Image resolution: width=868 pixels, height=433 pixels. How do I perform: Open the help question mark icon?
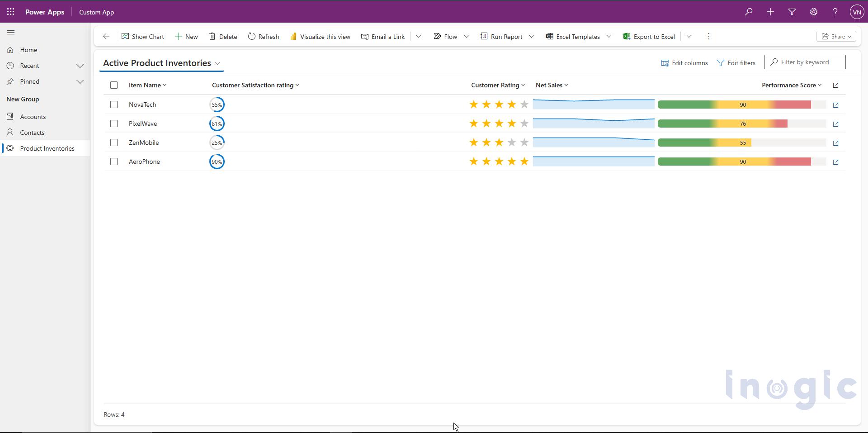pyautogui.click(x=835, y=12)
